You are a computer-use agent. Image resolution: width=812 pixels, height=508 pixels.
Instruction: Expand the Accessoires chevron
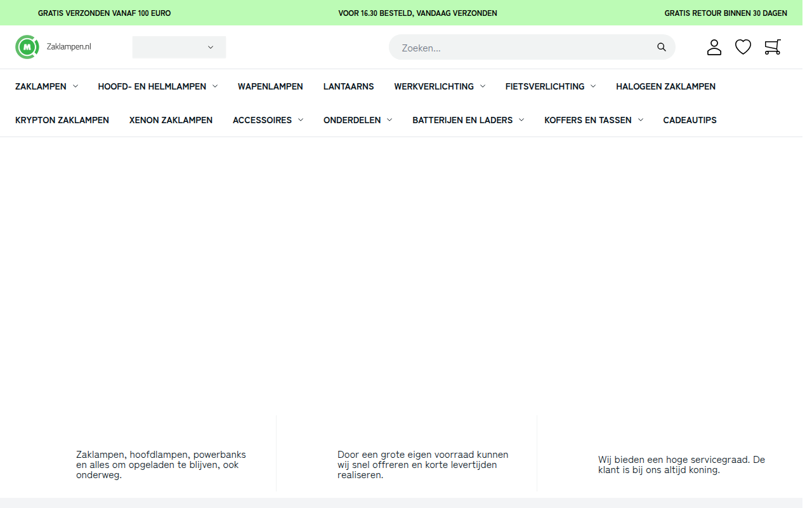[301, 120]
